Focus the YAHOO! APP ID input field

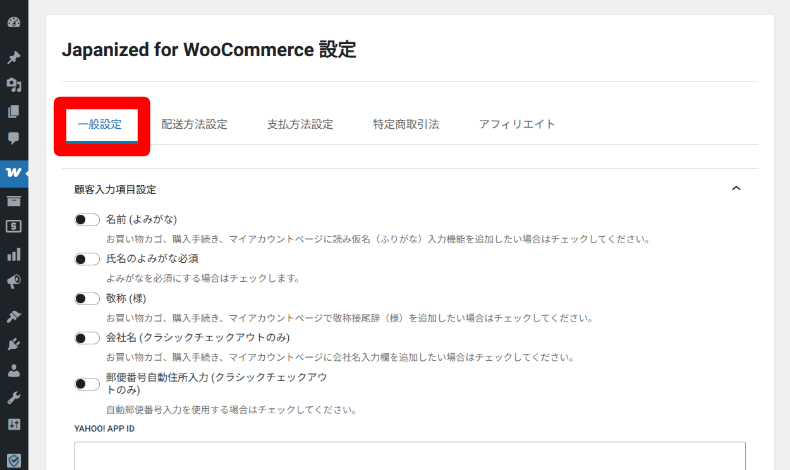[x=410, y=456]
